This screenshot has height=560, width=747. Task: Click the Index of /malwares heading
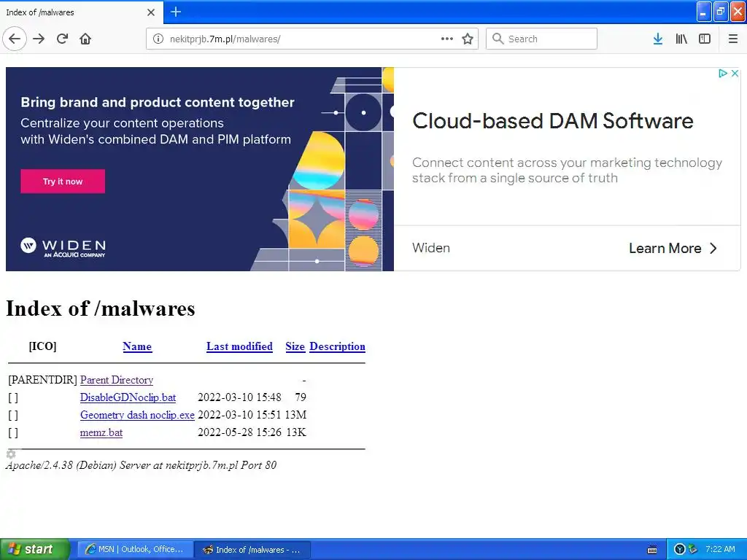101,308
